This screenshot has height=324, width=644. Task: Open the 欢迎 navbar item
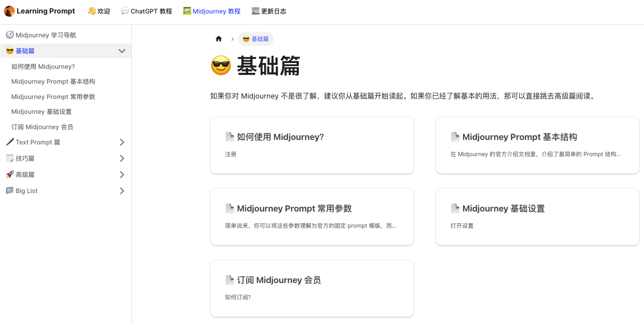(99, 11)
